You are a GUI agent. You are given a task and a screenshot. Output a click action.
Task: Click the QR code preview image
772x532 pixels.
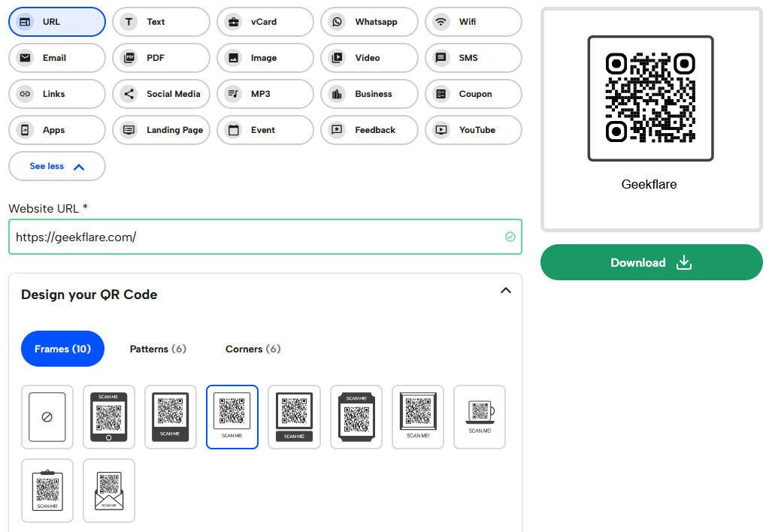(x=650, y=98)
